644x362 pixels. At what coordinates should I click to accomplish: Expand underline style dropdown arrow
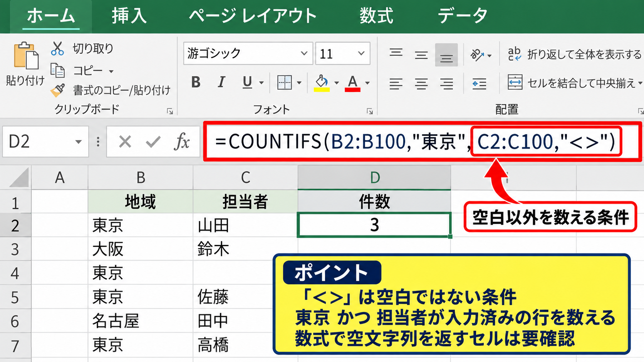pyautogui.click(x=262, y=83)
